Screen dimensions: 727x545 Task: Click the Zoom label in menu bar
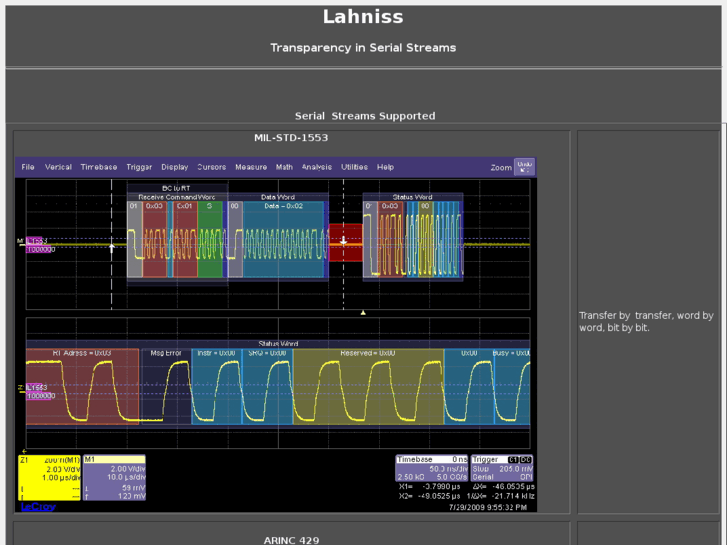501,167
